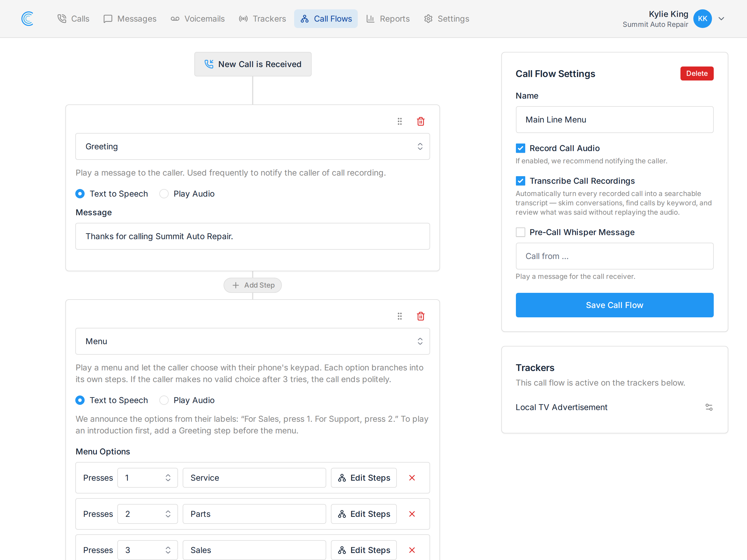Viewport: 747px width, 560px height.
Task: Remove the Sales menu option
Action: pos(412,550)
